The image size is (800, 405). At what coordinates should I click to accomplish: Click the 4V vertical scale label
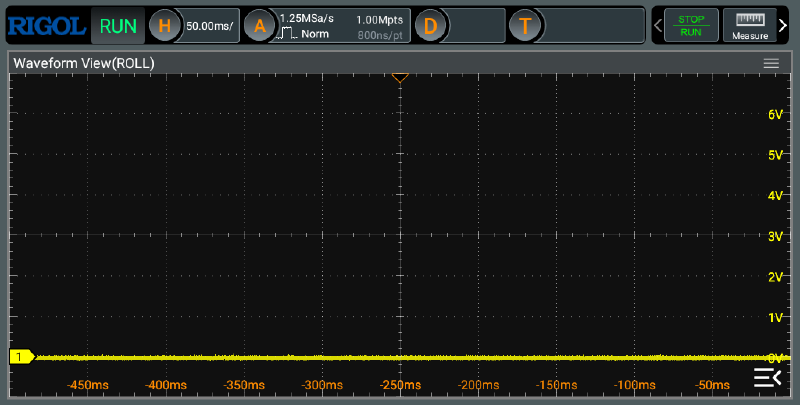[x=776, y=196]
